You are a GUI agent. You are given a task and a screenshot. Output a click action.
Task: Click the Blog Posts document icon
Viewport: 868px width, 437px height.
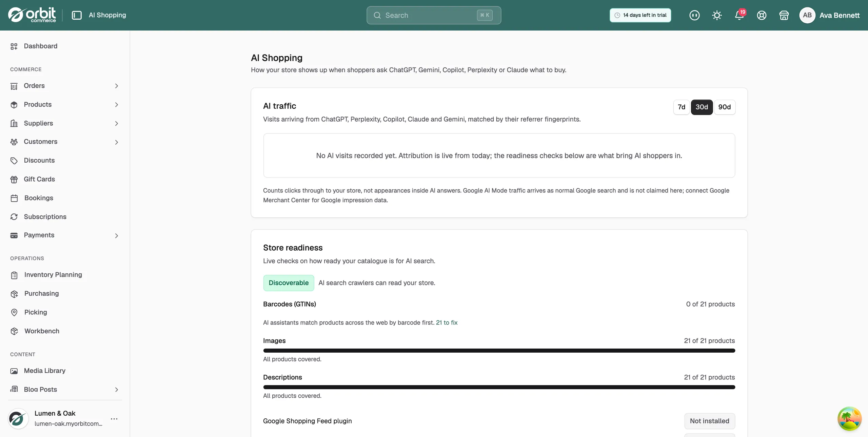point(14,389)
